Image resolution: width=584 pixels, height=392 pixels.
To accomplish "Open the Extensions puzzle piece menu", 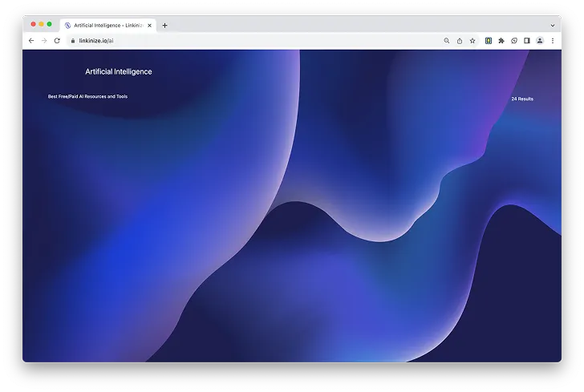I will (x=501, y=41).
